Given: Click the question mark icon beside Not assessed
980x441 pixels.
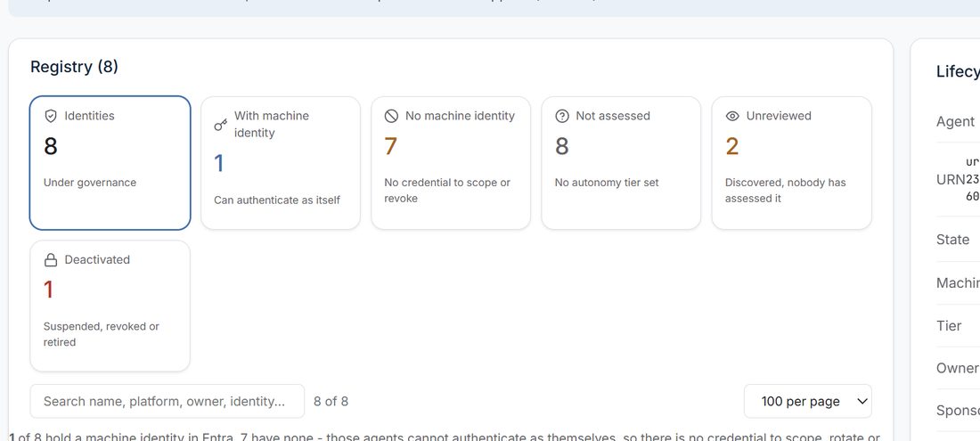Looking at the screenshot, I should tap(562, 116).
